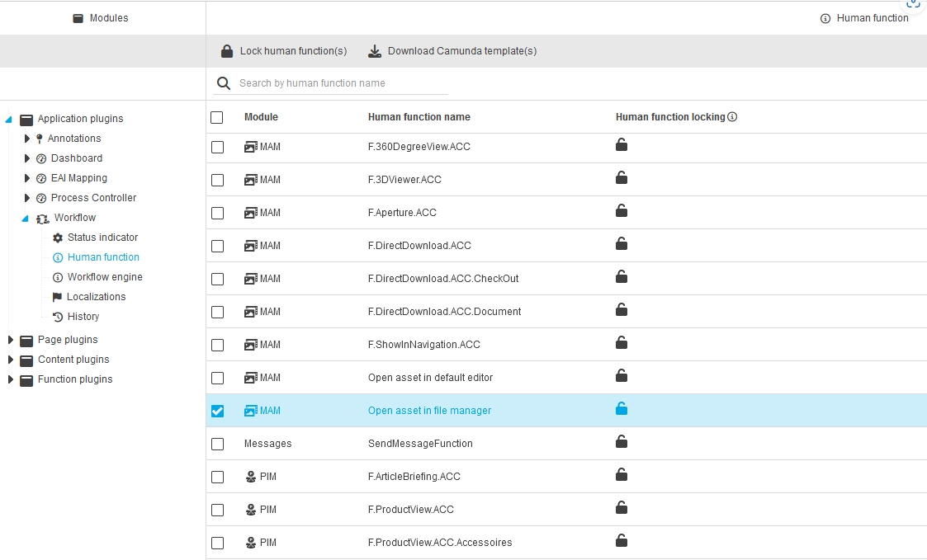Viewport: 927px width, 560px height.
Task: Click the lock icon for F.ProductView.ACC.Accessoires
Action: 622,541
